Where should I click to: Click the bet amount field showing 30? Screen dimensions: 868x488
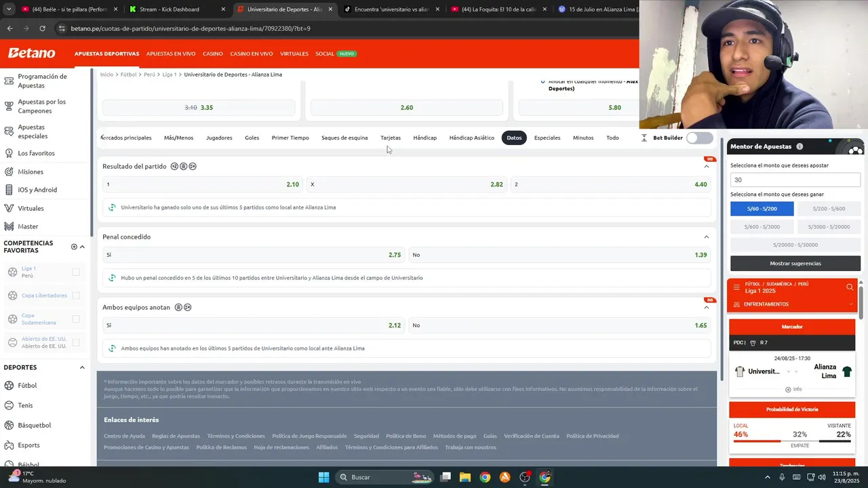795,180
